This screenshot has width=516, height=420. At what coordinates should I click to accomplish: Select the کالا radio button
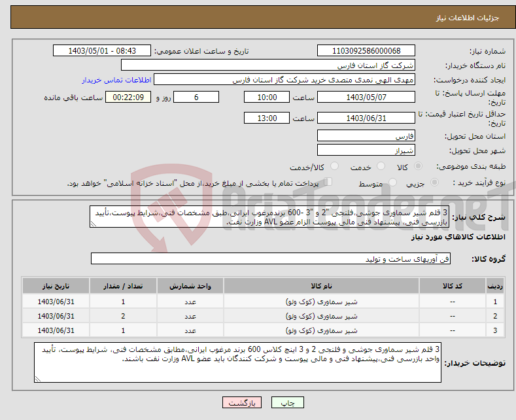click(x=418, y=166)
